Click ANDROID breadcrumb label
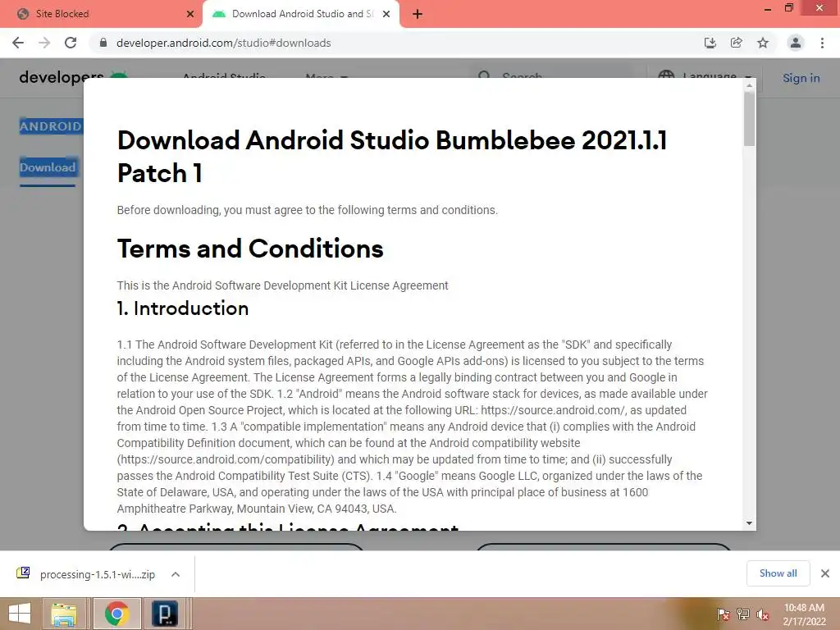 pos(51,126)
